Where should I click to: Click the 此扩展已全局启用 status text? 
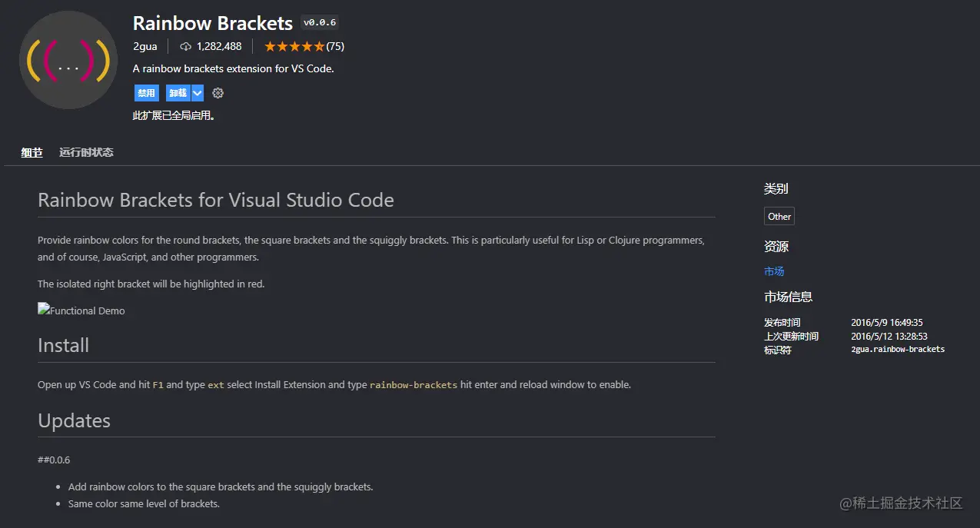[x=174, y=116]
